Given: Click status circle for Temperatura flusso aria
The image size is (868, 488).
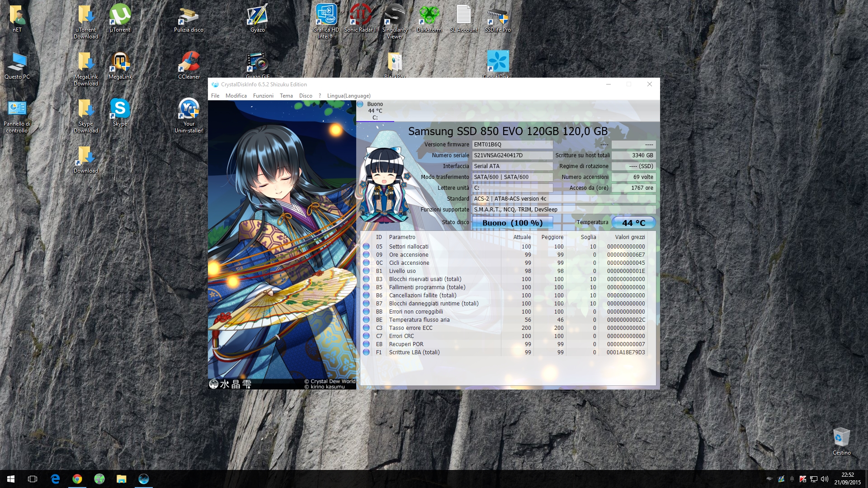Looking at the screenshot, I should [366, 320].
